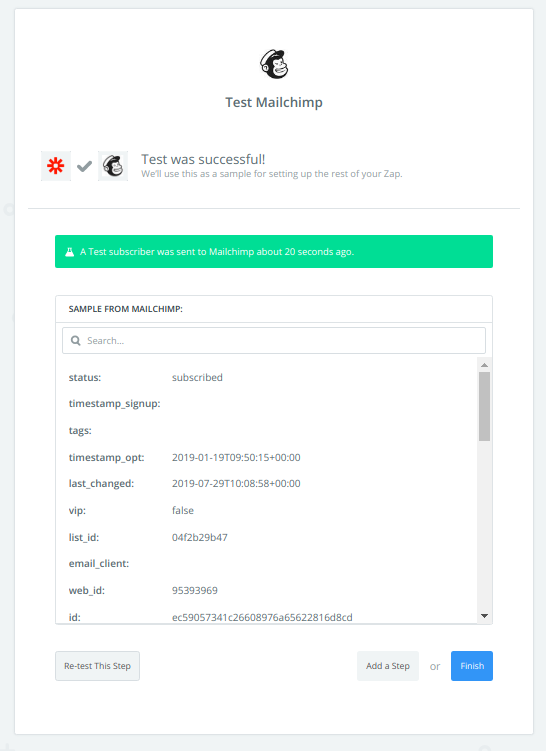Click the gray checkmark between app icons
The image size is (546, 751).
(84, 166)
